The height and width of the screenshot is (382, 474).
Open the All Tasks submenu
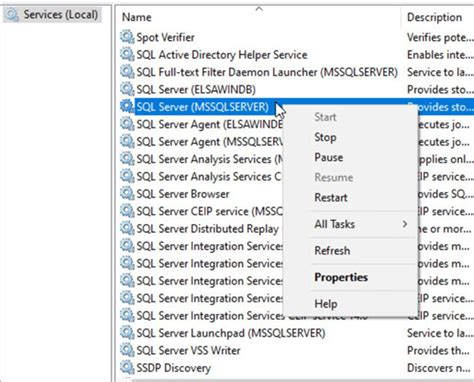pyautogui.click(x=334, y=224)
